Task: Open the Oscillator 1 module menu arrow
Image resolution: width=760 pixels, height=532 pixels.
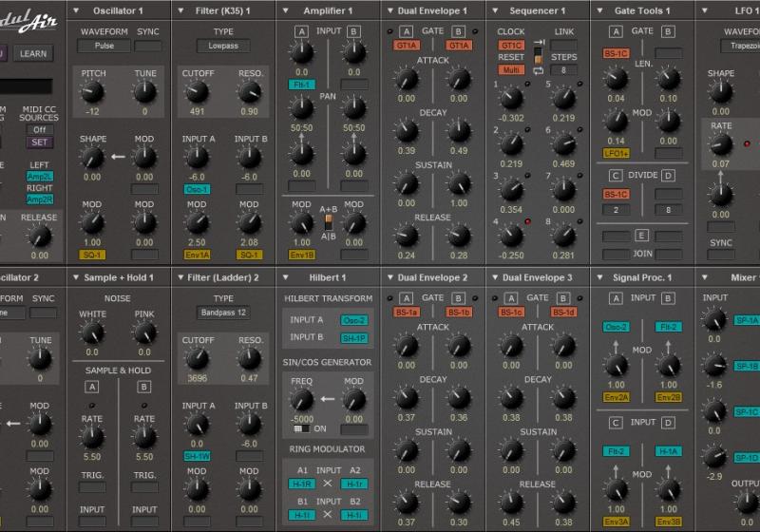Action: point(77,10)
